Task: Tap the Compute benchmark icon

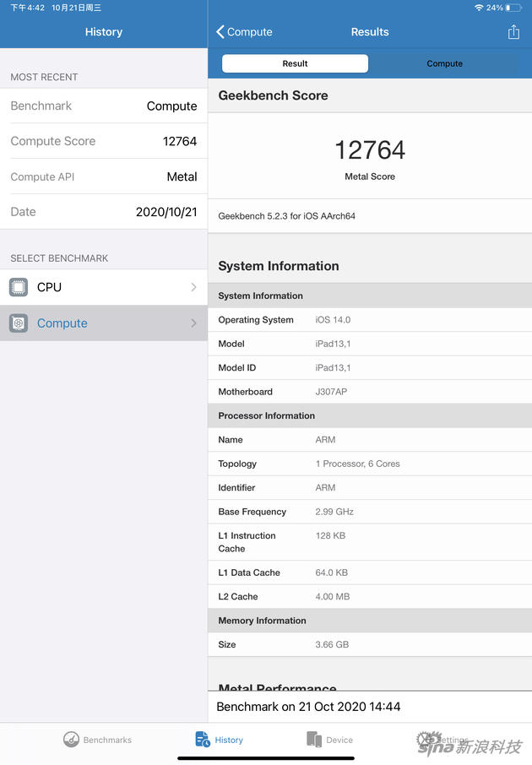Action: 19,323
